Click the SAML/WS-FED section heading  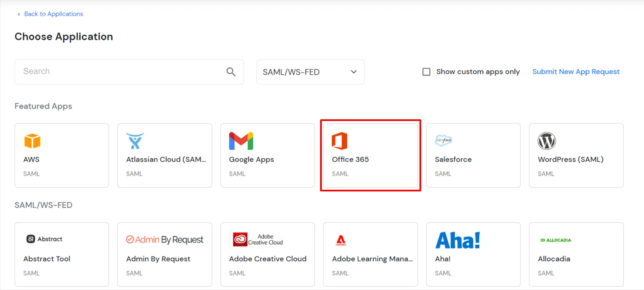pyautogui.click(x=43, y=205)
